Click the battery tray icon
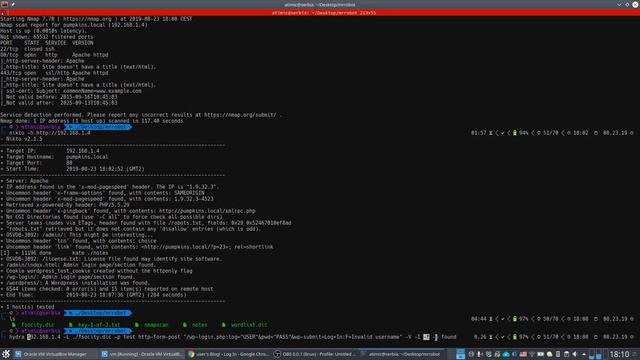 [x=540, y=354]
